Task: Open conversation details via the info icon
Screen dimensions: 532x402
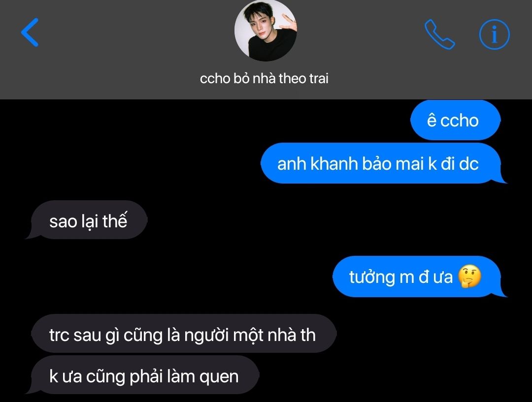Action: click(494, 34)
